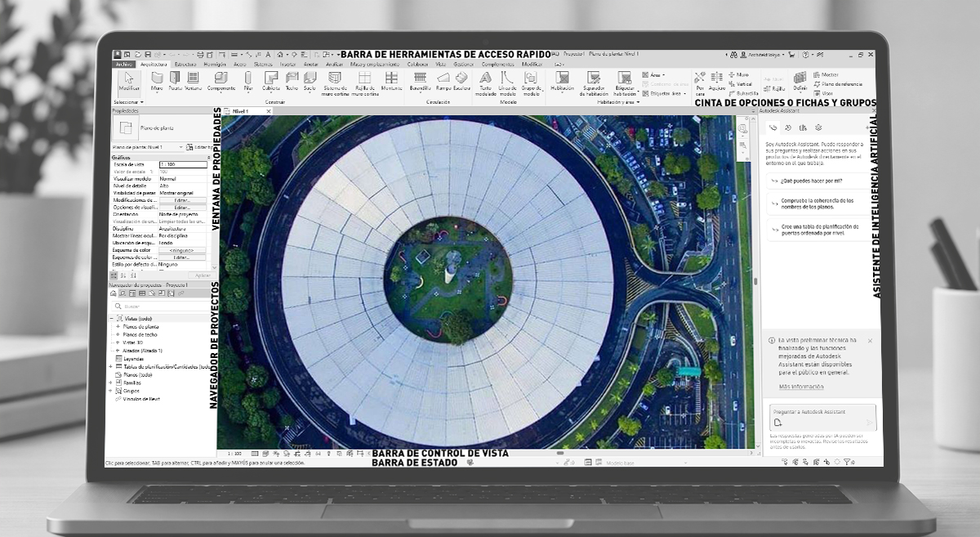Click the Mostrar work plane button
980x537 pixels.
(x=826, y=74)
